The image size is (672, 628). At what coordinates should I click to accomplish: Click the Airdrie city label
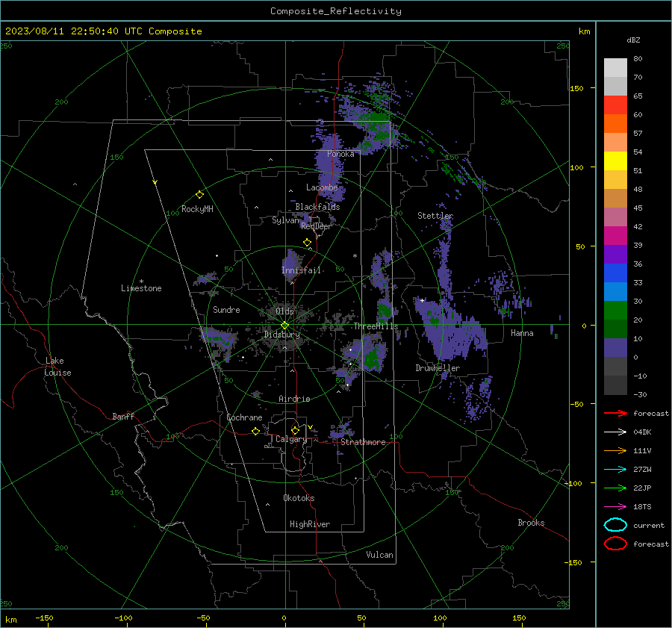(294, 399)
